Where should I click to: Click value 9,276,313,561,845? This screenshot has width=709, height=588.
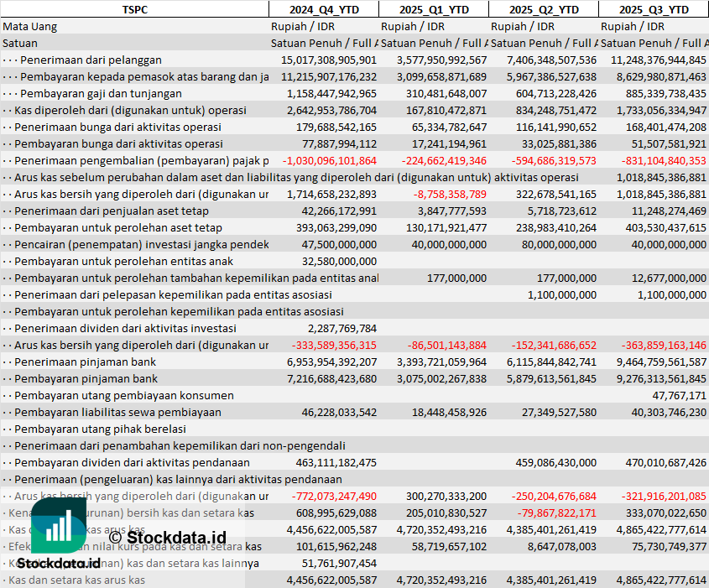pyautogui.click(x=661, y=379)
